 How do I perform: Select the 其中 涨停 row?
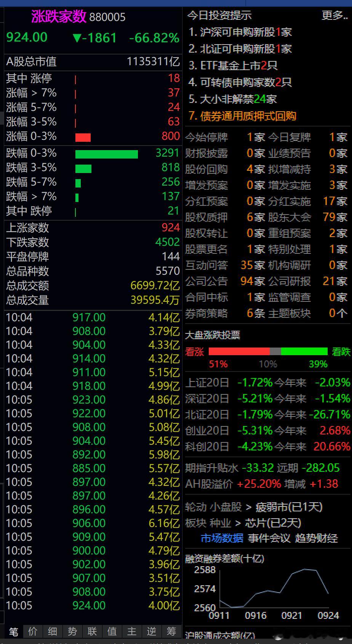[x=93, y=78]
